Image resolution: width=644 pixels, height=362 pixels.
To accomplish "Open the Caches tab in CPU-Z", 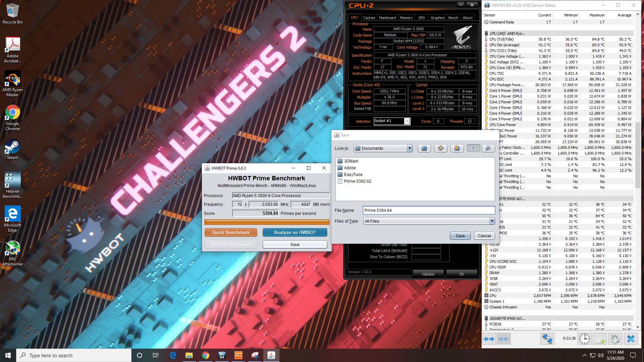I will [369, 18].
